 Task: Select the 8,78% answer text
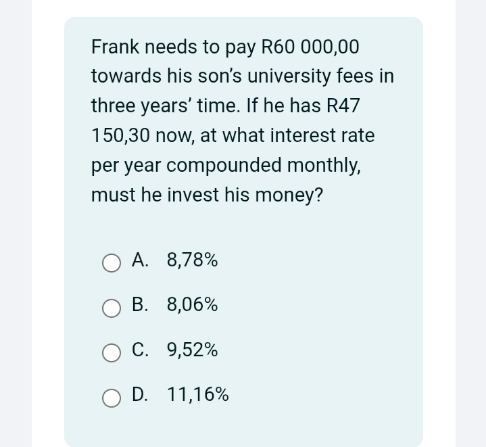192,260
